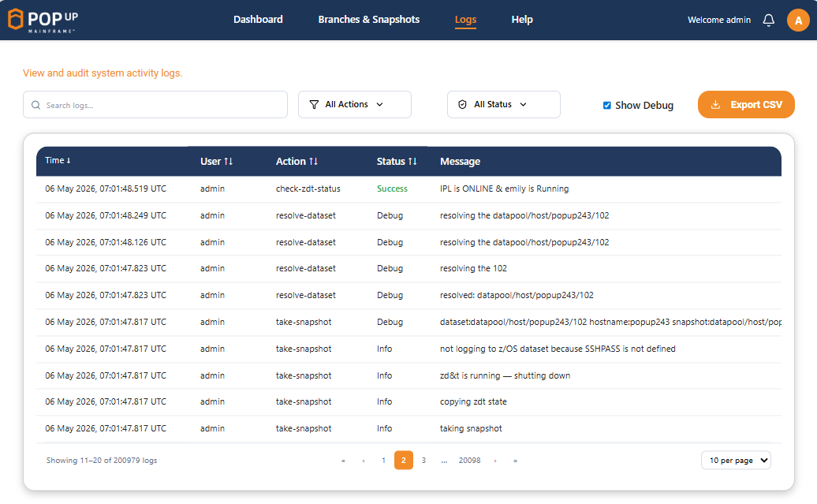Go to the first page of logs
Viewport: 817px width, 504px height.
(x=343, y=461)
